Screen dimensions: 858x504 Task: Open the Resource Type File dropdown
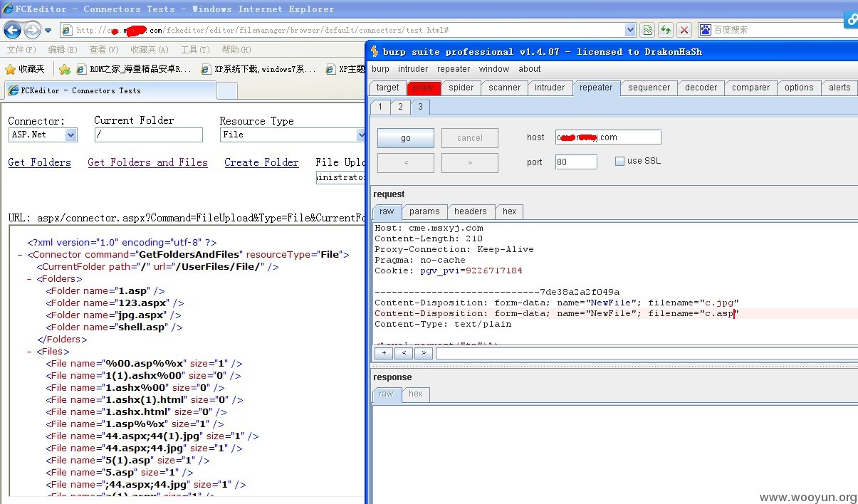pos(292,135)
